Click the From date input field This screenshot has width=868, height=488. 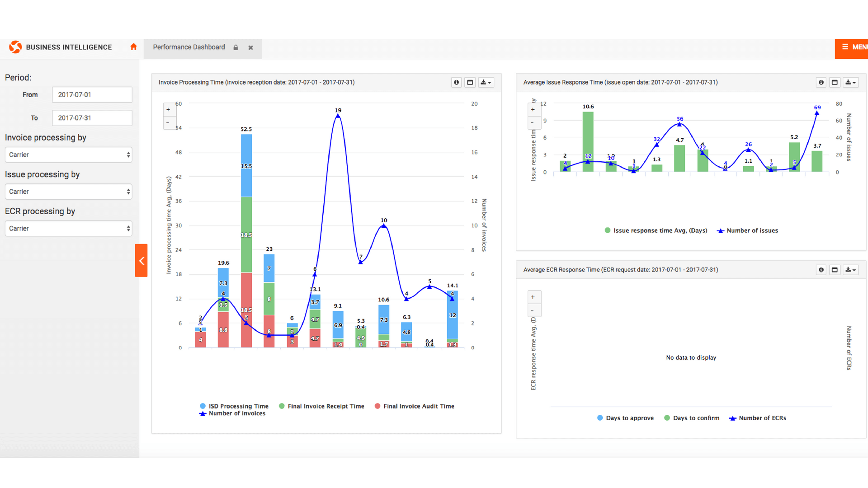92,95
